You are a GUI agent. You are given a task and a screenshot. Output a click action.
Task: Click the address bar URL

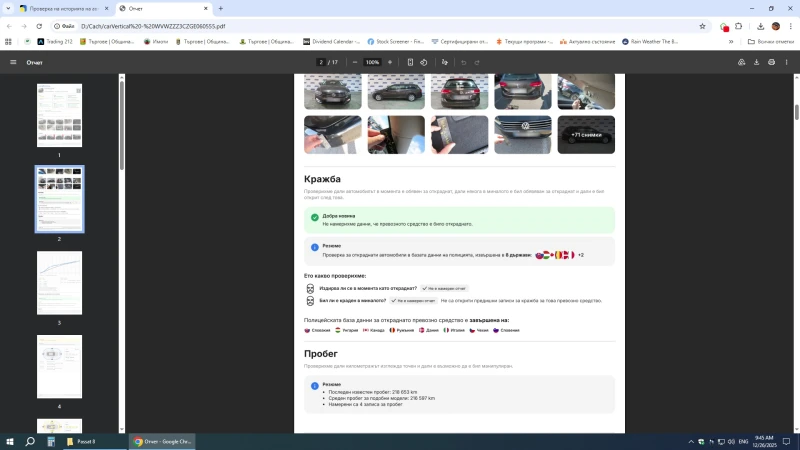[153, 26]
